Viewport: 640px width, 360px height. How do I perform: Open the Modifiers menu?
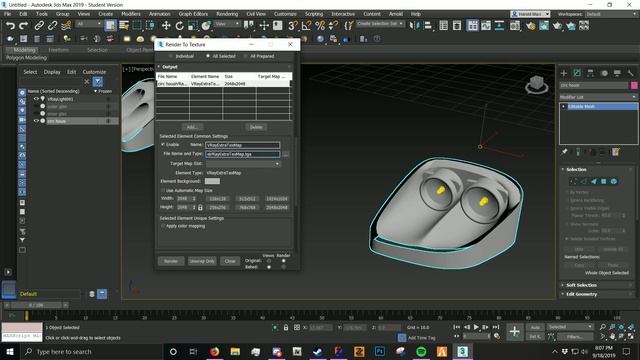click(x=131, y=14)
